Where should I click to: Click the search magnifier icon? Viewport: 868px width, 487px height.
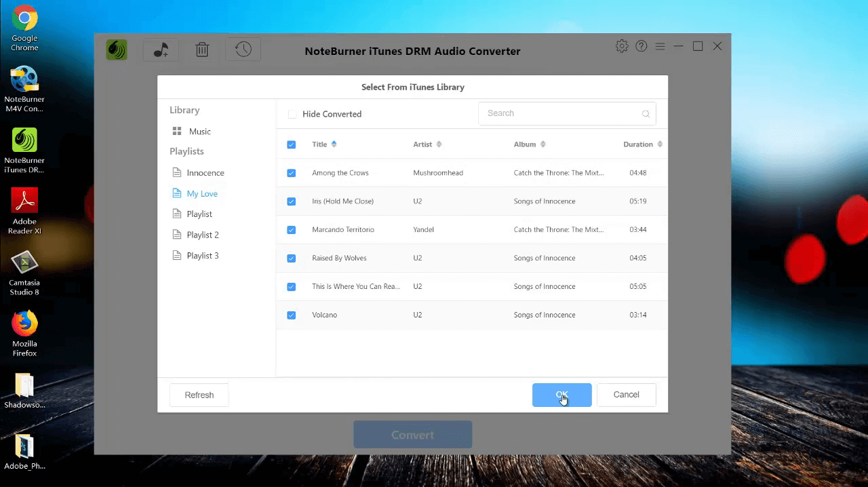(646, 114)
